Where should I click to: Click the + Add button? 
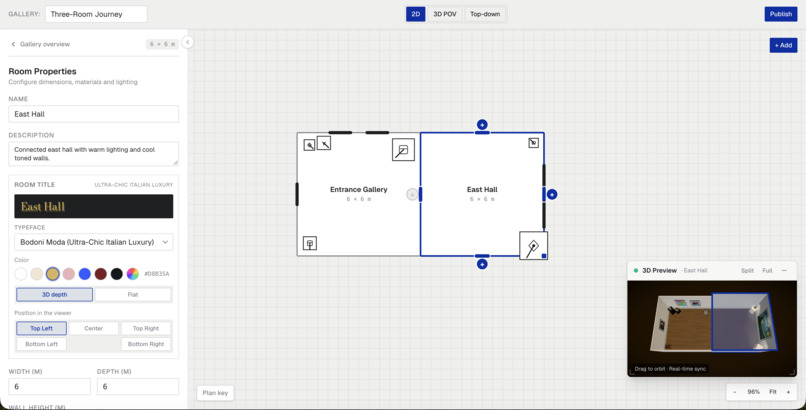(x=783, y=45)
